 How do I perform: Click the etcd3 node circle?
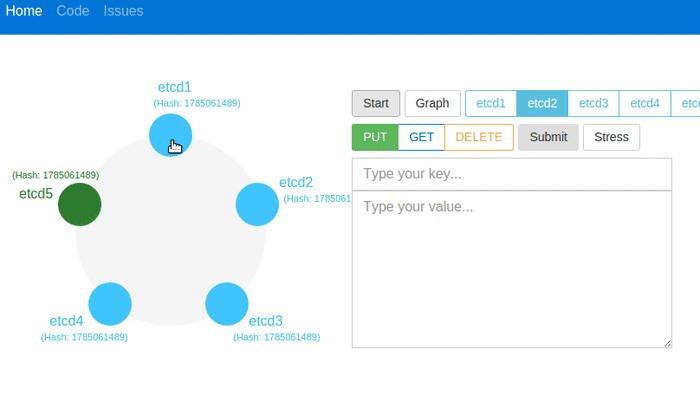coord(227,304)
